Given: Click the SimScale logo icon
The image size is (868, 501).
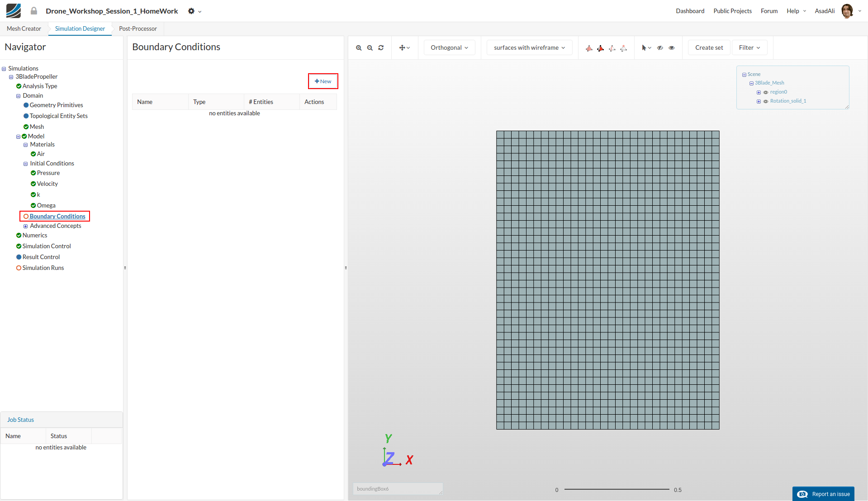Looking at the screenshot, I should (x=14, y=11).
